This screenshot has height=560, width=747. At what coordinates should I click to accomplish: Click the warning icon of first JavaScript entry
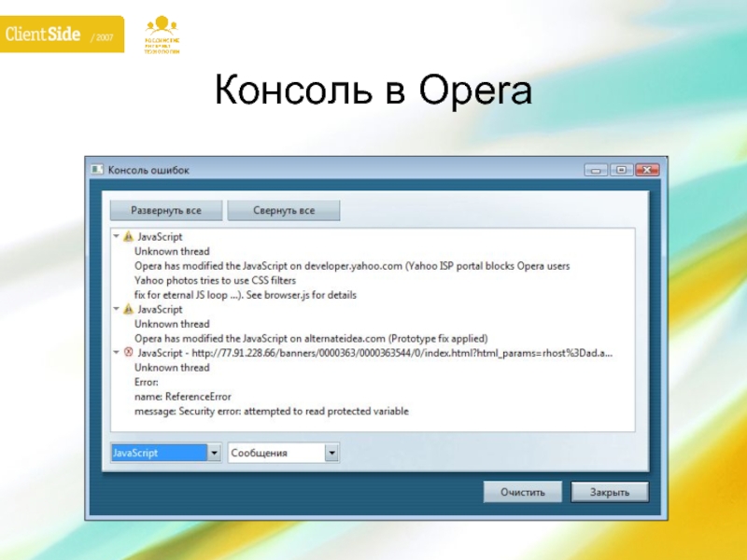click(x=128, y=236)
